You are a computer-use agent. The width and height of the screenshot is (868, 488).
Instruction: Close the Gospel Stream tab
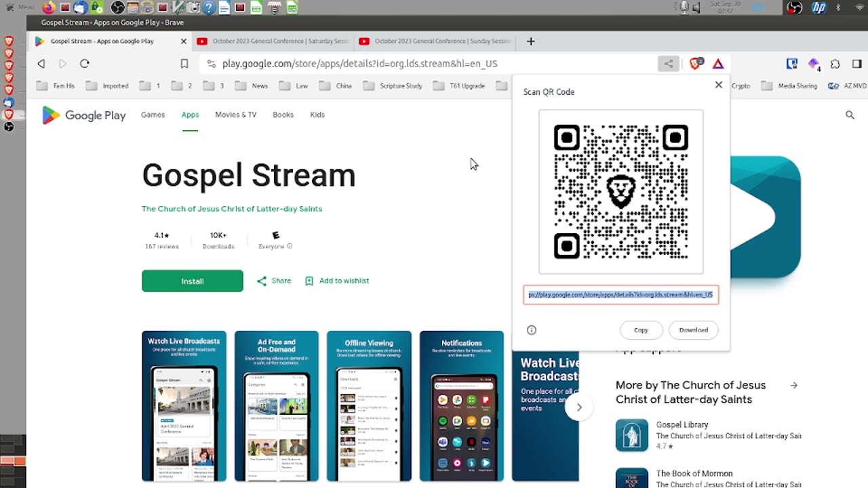tap(183, 41)
